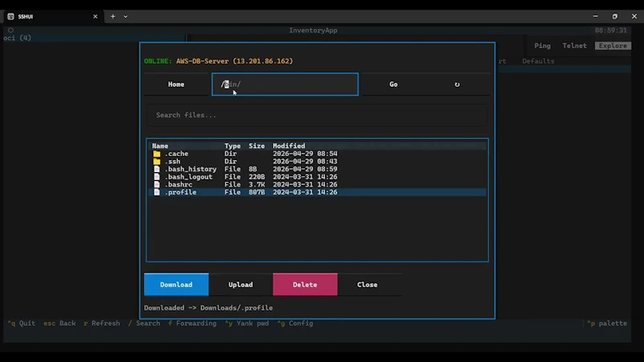Close the file explorer dialog
This screenshot has width=644, height=362.
pos(367,285)
